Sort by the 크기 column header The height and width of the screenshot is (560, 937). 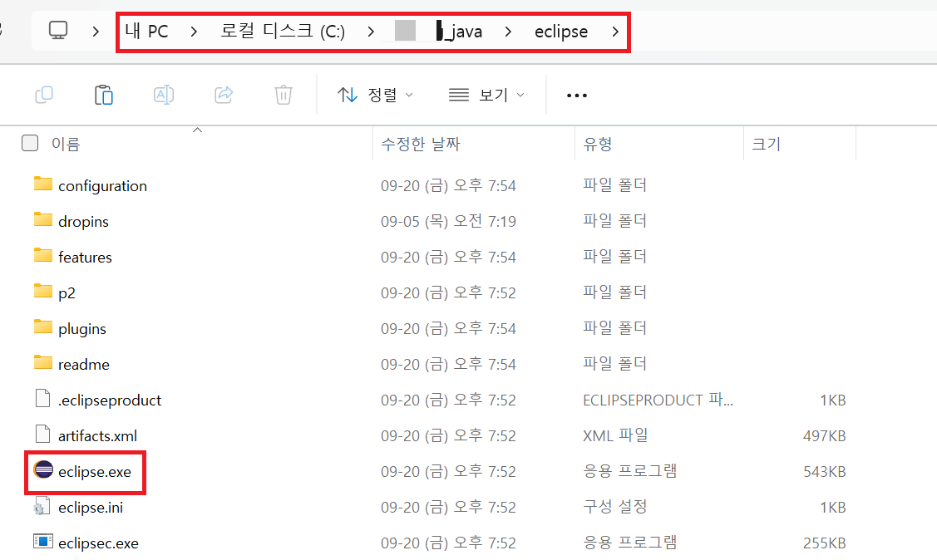766,144
